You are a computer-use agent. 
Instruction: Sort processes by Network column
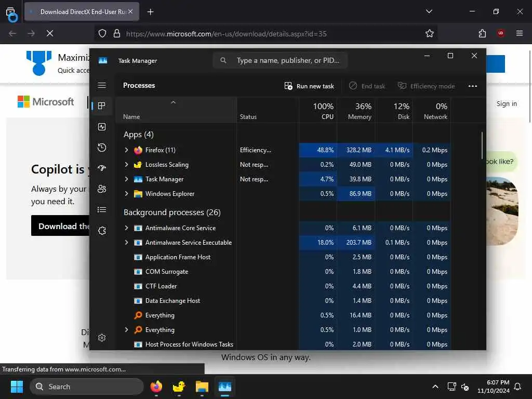tap(432, 111)
